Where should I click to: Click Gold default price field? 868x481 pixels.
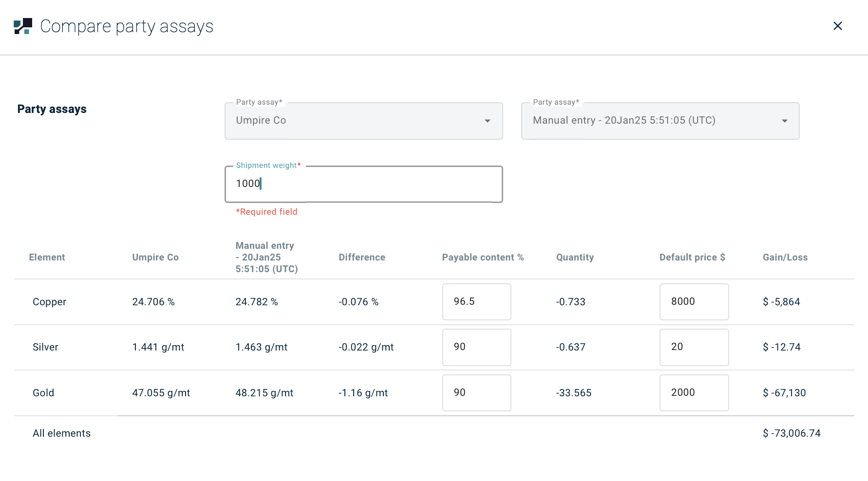(x=694, y=393)
